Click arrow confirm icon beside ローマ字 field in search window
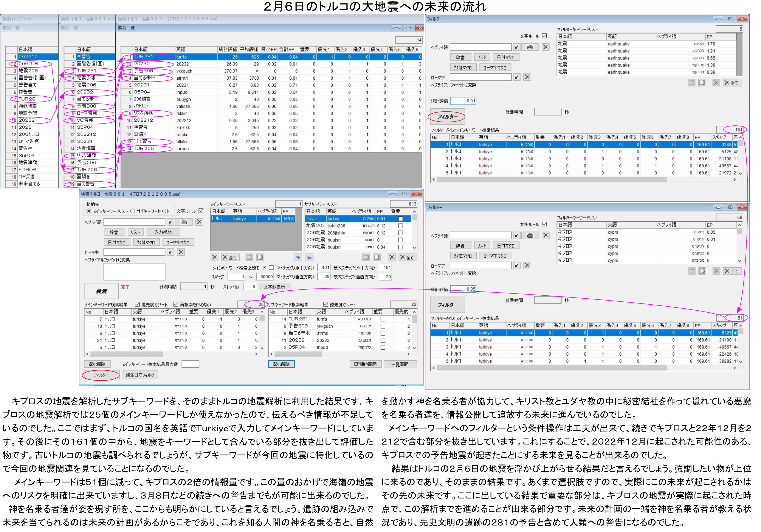Viewport: 761px width, 532px height. [170, 252]
